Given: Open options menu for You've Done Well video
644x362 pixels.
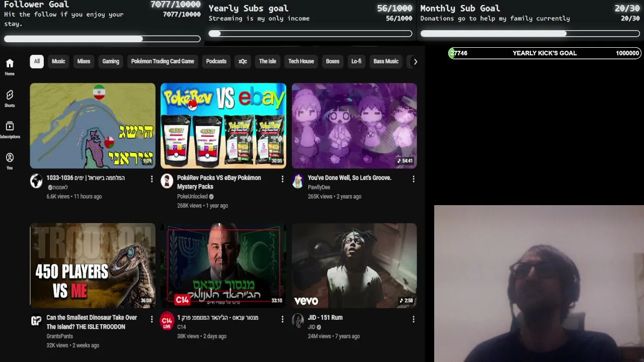Looking at the screenshot, I should point(414,179).
